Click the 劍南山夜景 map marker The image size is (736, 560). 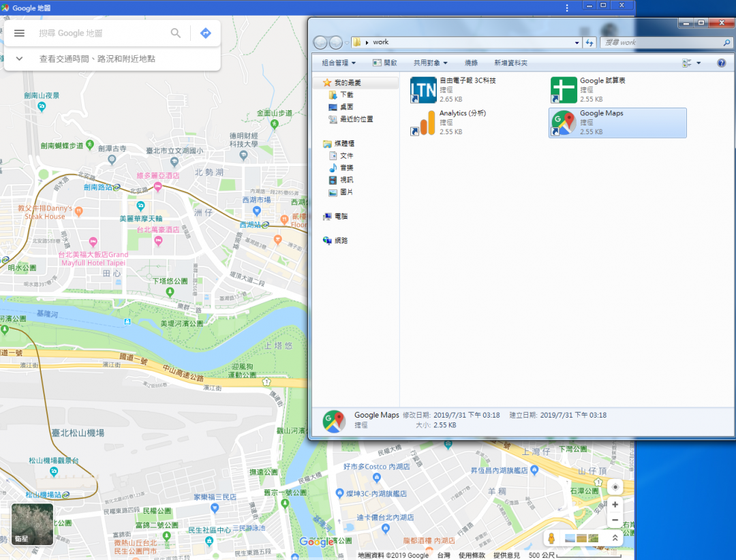[x=42, y=106]
